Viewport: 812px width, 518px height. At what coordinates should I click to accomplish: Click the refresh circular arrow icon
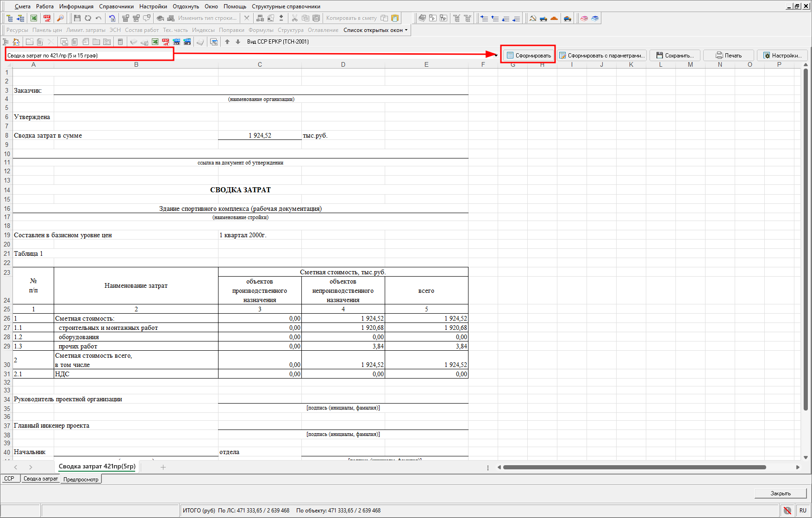(x=88, y=18)
